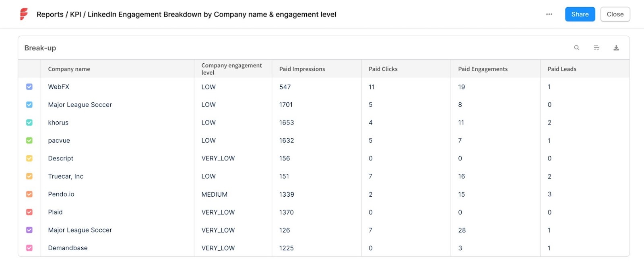Image resolution: width=644 pixels, height=266 pixels.
Task: Uncheck the Pendo.io row checkbox
Action: [29, 194]
